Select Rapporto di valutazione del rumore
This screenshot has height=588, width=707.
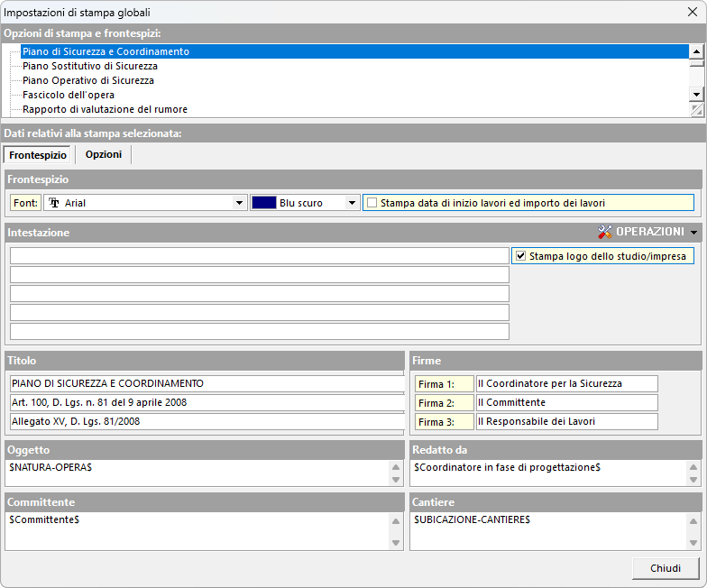click(105, 109)
